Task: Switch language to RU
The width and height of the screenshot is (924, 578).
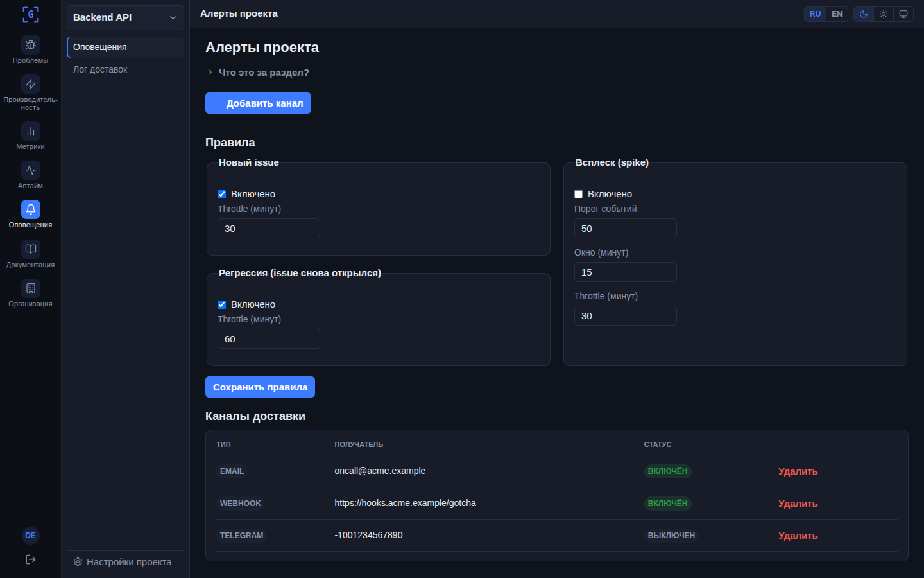Action: tap(815, 14)
